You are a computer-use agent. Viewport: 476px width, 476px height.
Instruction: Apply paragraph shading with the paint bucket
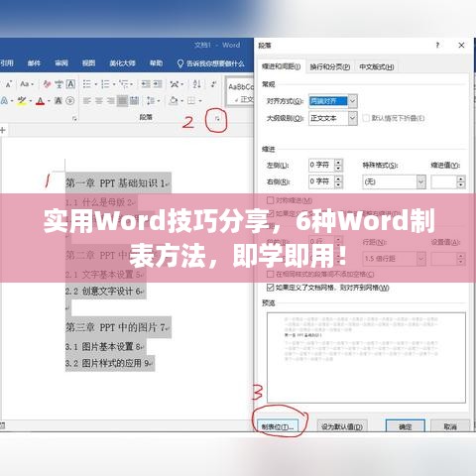click(173, 100)
